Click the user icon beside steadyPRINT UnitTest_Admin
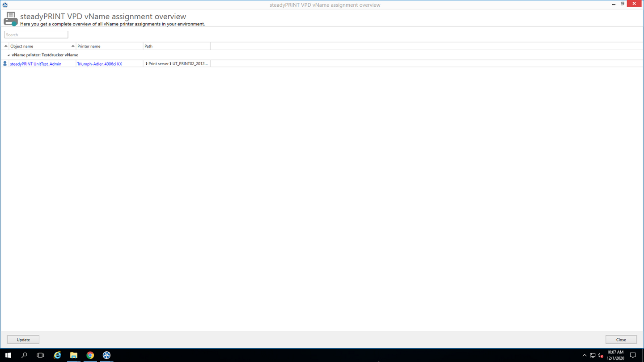Screen dimensions: 644x362 pyautogui.click(x=5, y=64)
